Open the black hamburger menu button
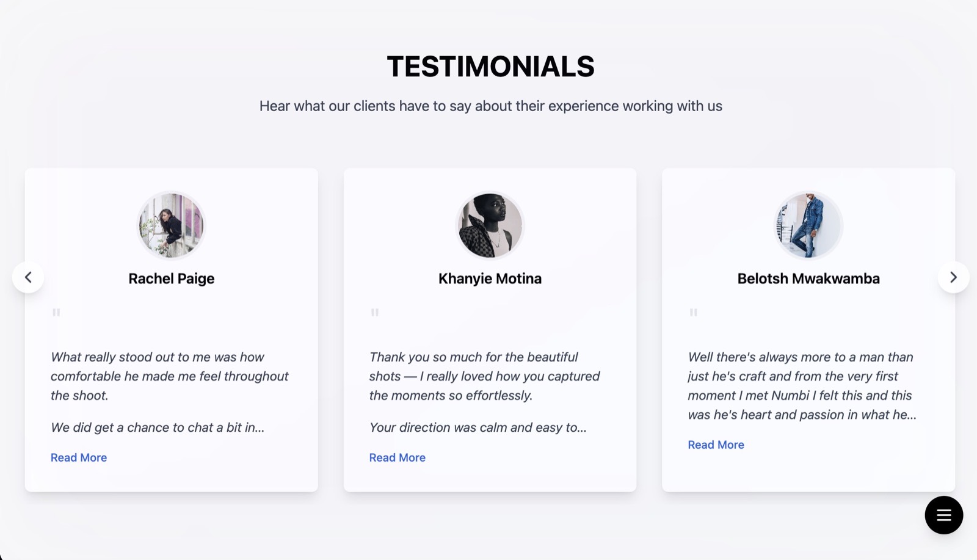The height and width of the screenshot is (560, 977). coord(943,515)
